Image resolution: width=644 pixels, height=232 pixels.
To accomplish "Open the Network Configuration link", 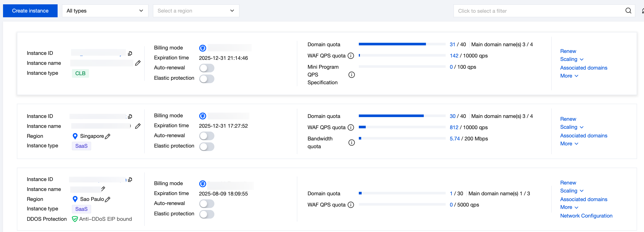I will point(586,216).
